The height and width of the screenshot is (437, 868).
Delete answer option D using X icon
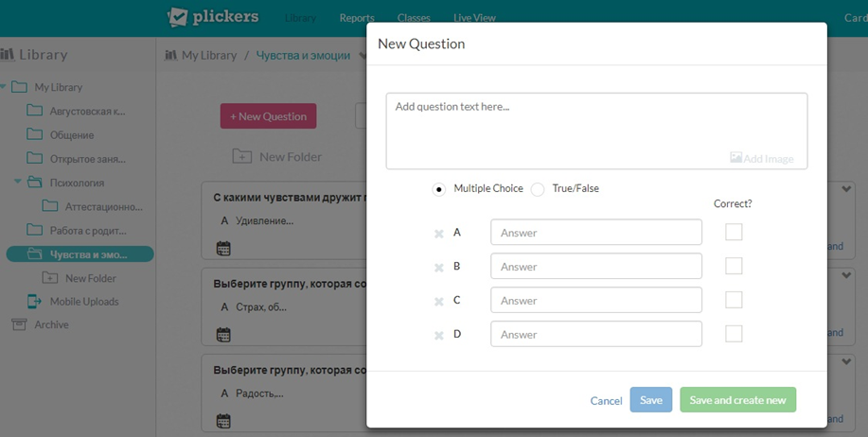pos(439,336)
